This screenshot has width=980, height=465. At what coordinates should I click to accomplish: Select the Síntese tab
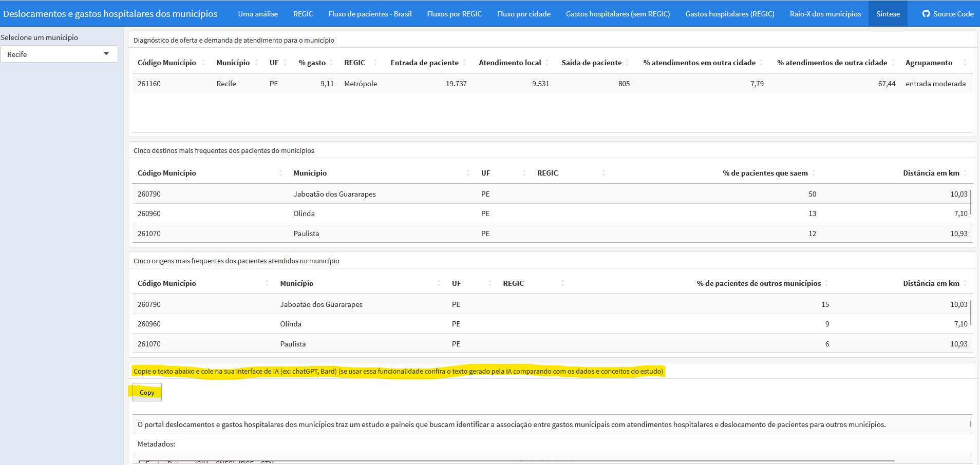888,14
